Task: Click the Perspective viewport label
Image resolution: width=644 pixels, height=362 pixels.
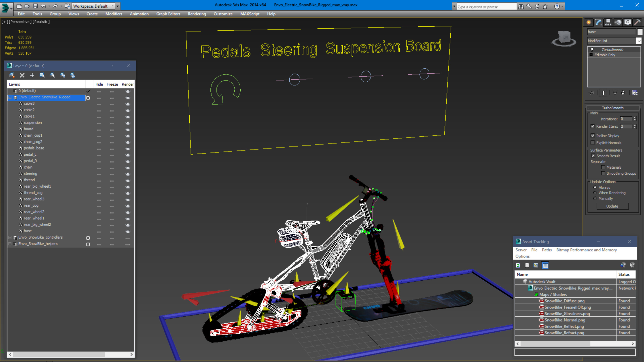Action: coord(20,22)
